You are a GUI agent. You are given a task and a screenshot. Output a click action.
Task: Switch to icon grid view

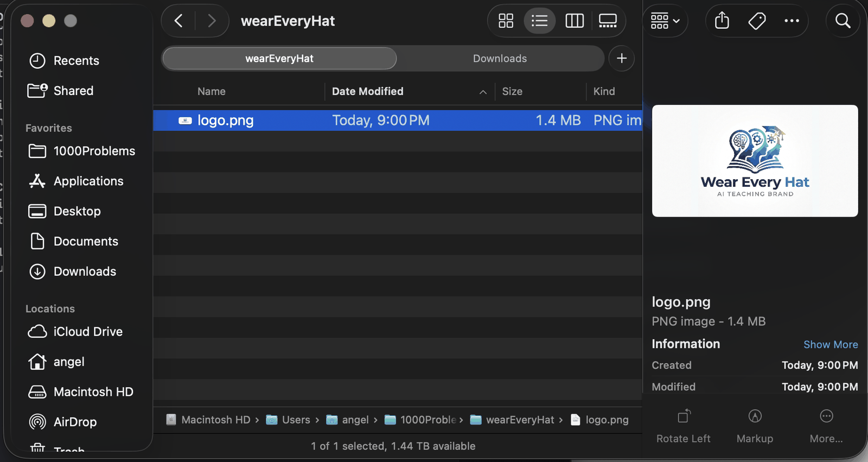point(506,21)
